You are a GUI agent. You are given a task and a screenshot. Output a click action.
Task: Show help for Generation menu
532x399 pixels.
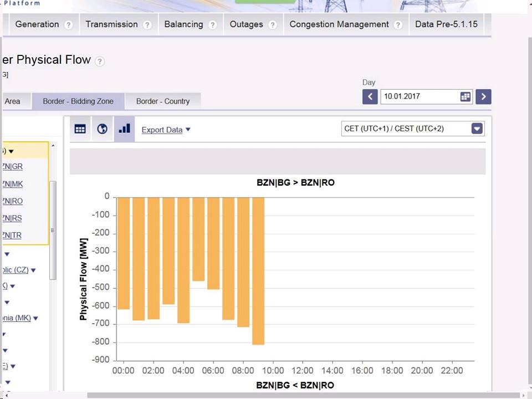click(68, 25)
